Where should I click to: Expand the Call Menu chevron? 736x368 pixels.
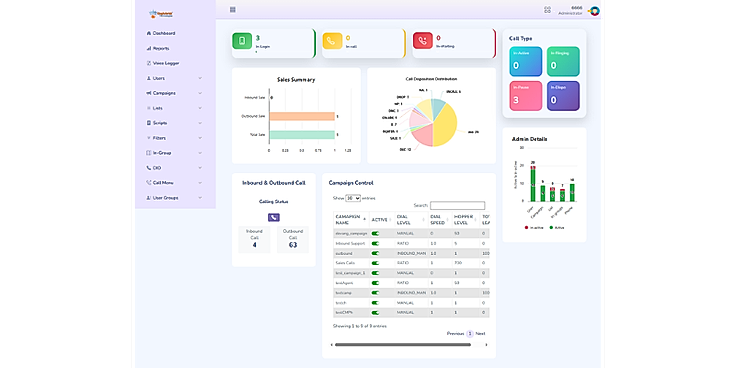click(x=200, y=183)
